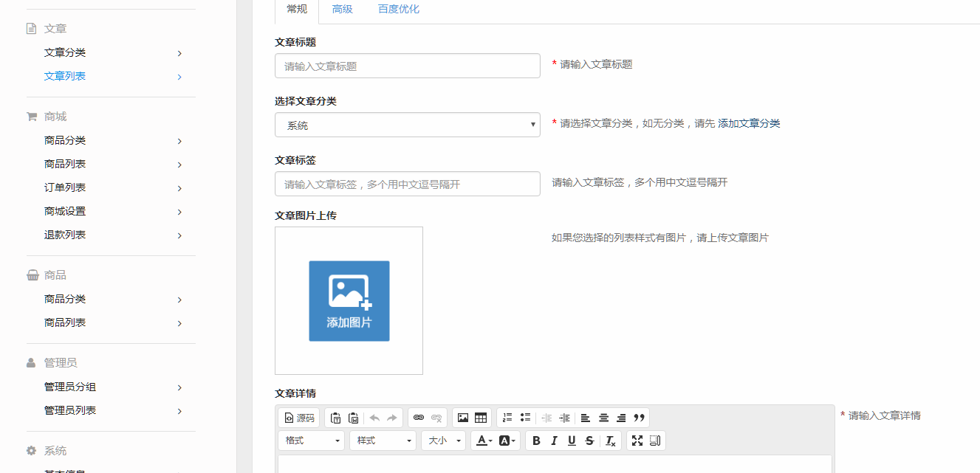Viewport: 980px width, 473px height.
Task: Open the 大小 font size dropdown
Action: 443,441
